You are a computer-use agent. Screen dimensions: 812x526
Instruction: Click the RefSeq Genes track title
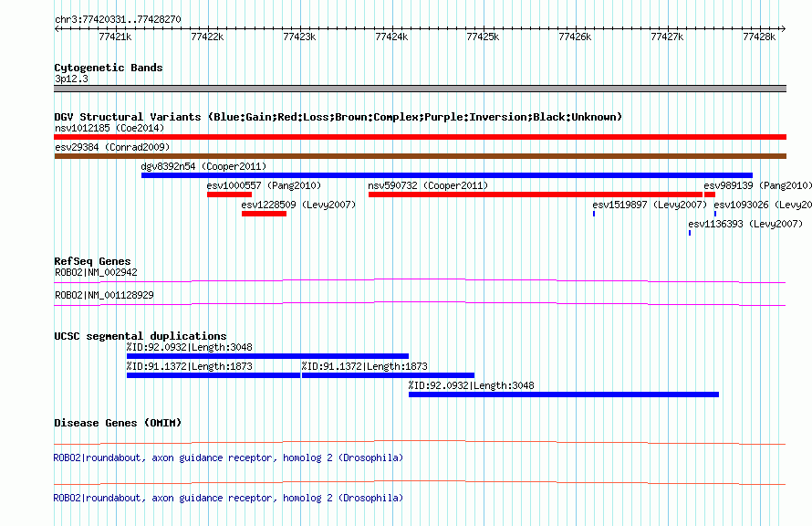coord(92,261)
